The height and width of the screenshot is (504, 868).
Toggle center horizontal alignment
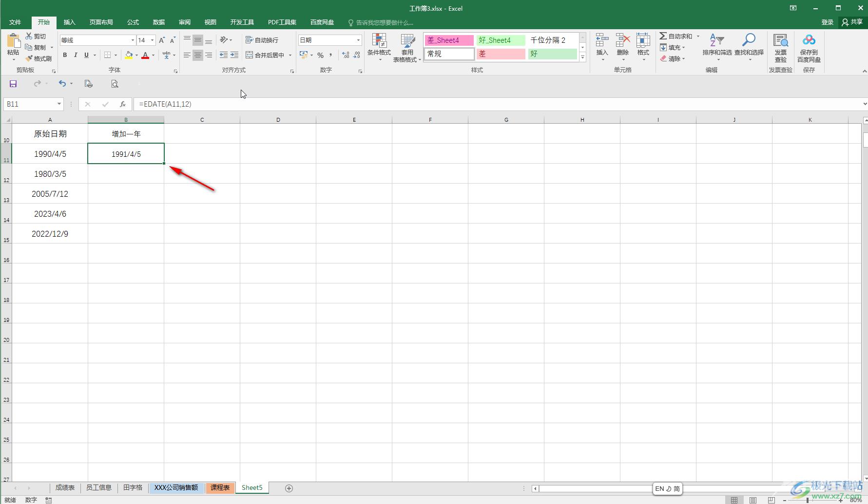(x=197, y=55)
